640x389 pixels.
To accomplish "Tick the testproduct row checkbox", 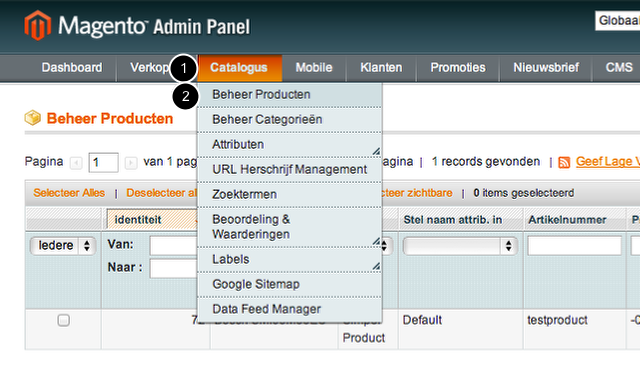I will click(63, 320).
